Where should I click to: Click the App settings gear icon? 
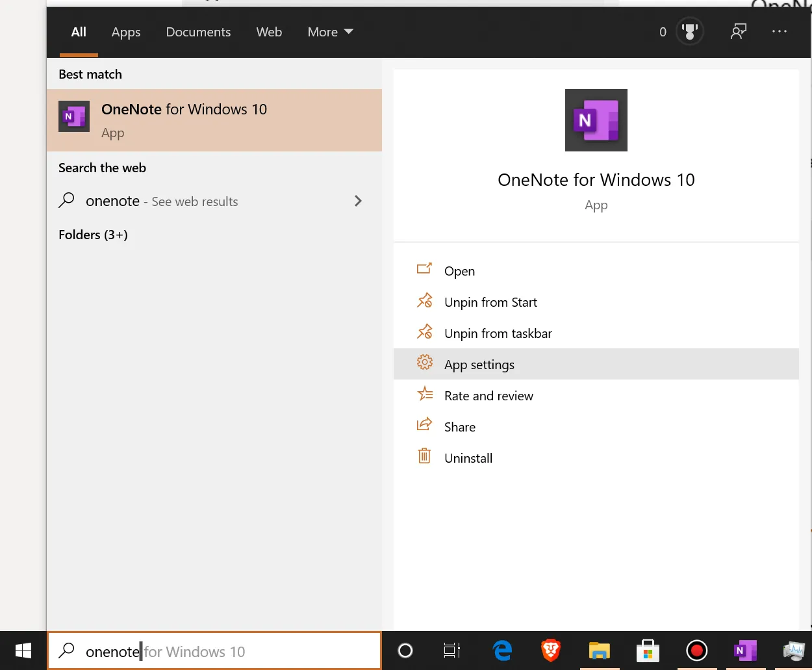pyautogui.click(x=425, y=362)
